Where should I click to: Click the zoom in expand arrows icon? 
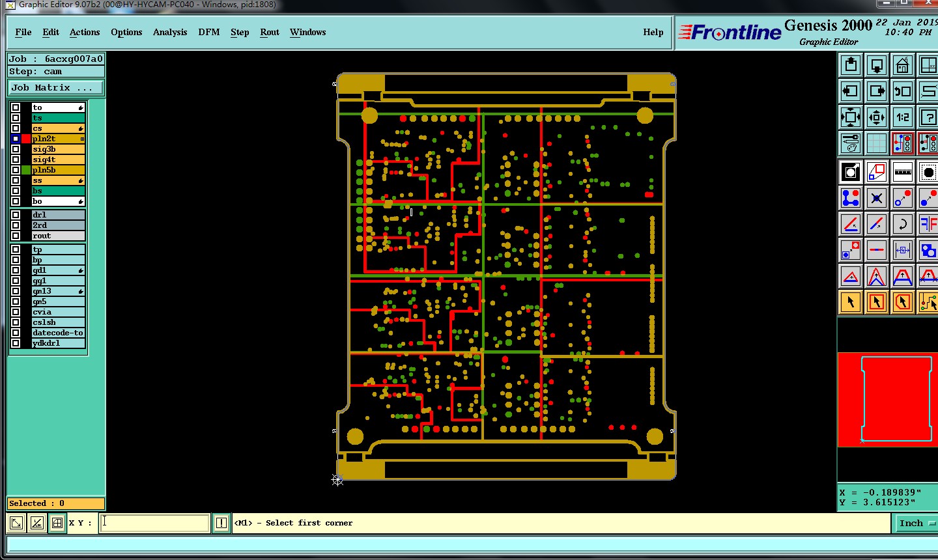(x=851, y=117)
